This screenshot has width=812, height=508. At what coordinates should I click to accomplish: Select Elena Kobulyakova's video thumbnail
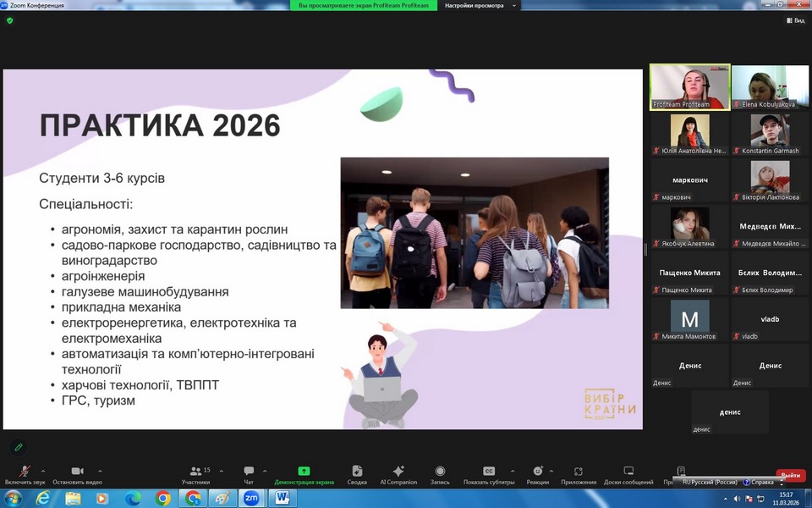[769, 87]
